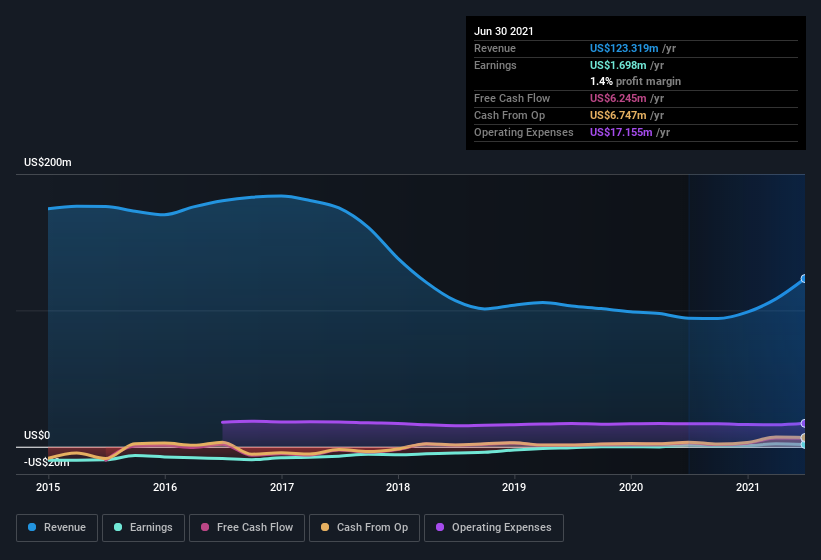Click the 2020 x-axis label

631,487
